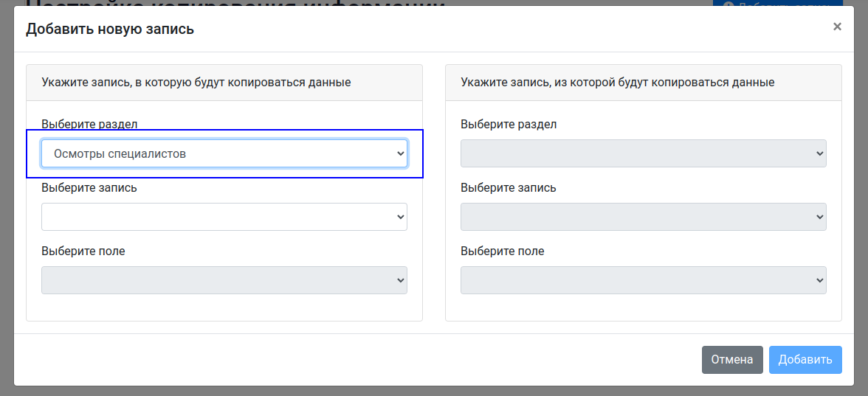Click the source panel header about copying from
This screenshot has height=396, width=868.
[617, 83]
